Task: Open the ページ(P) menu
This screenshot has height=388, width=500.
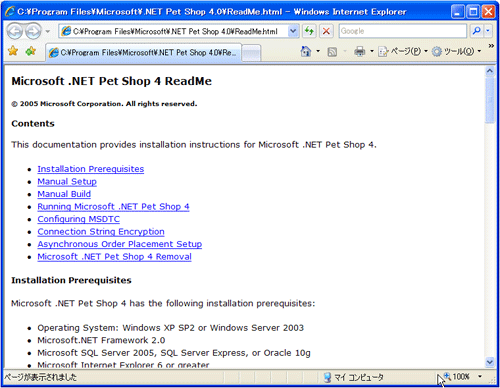Action: pos(403,51)
